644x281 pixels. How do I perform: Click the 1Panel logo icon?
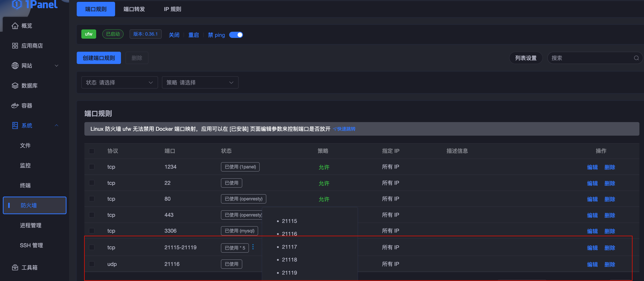point(17,4)
